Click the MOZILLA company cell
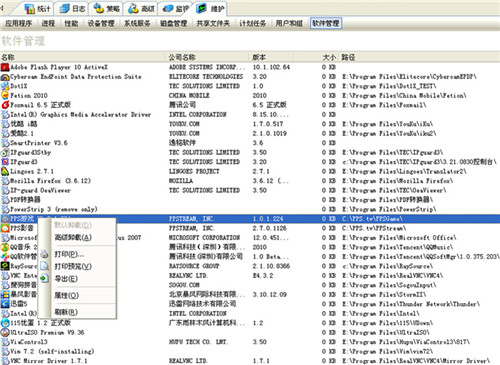The image size is (500, 365). click(x=181, y=181)
